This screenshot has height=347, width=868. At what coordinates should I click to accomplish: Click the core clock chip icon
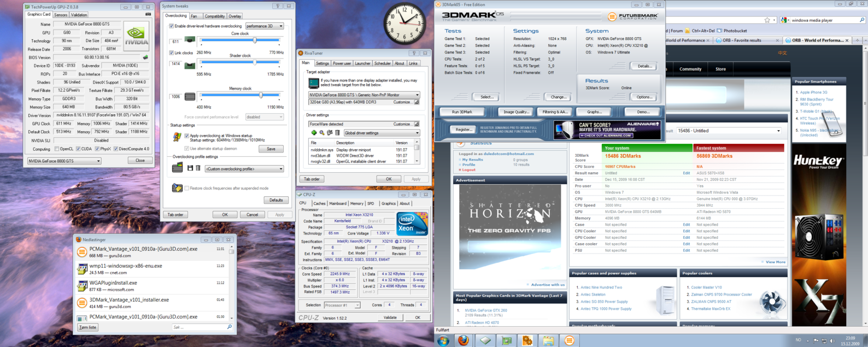(x=190, y=40)
